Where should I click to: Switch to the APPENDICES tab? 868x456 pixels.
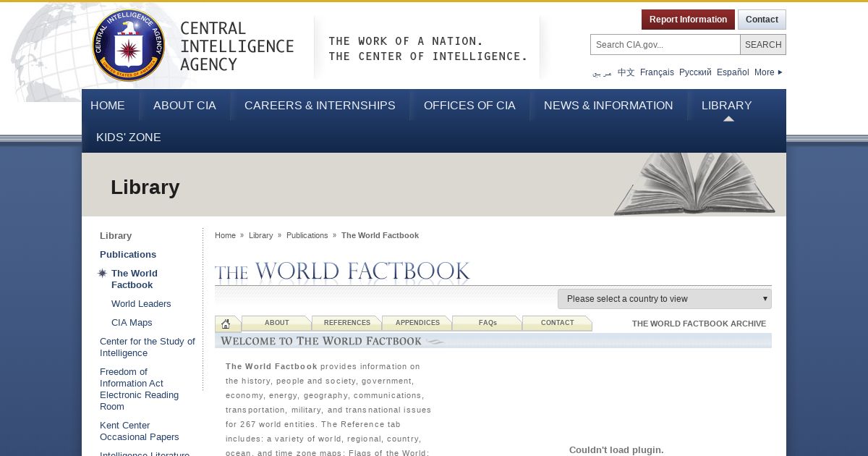(x=417, y=323)
